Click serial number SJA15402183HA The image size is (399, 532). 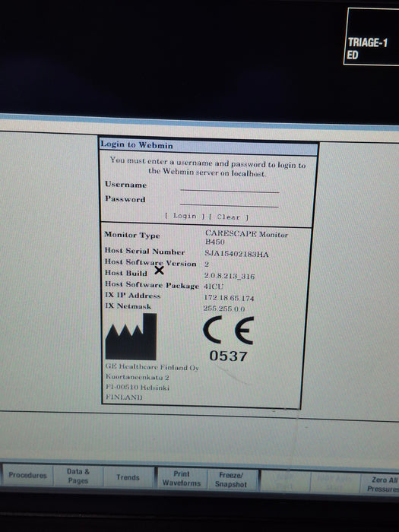(236, 254)
